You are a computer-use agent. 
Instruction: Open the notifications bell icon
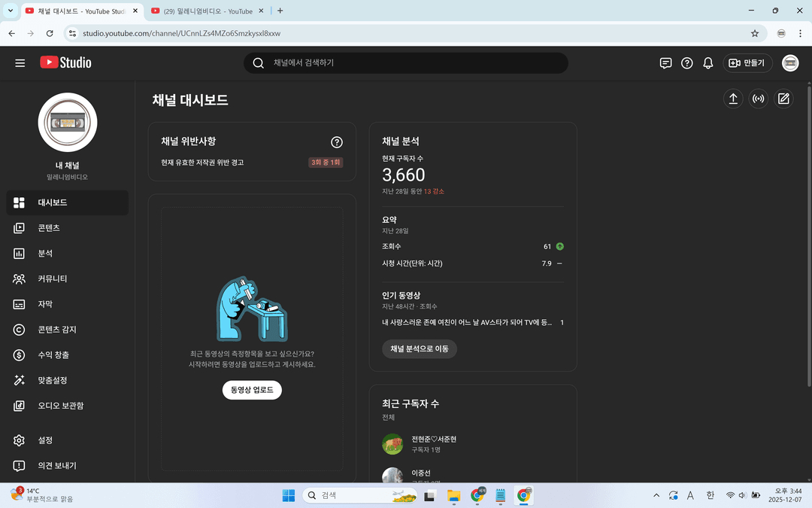(707, 62)
